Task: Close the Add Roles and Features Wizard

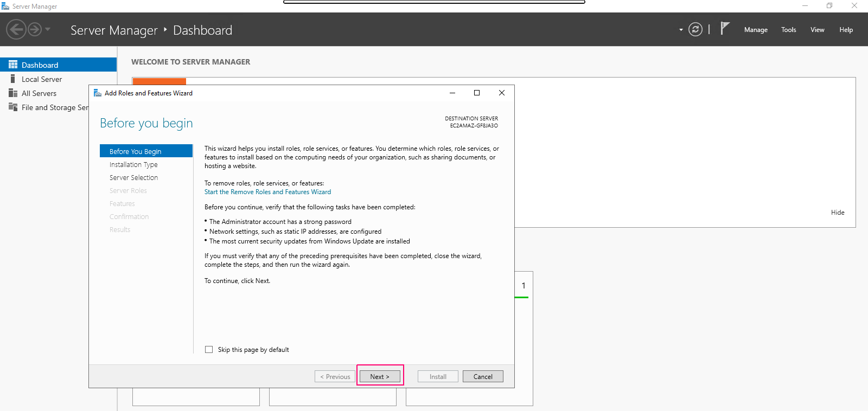Action: tap(502, 93)
